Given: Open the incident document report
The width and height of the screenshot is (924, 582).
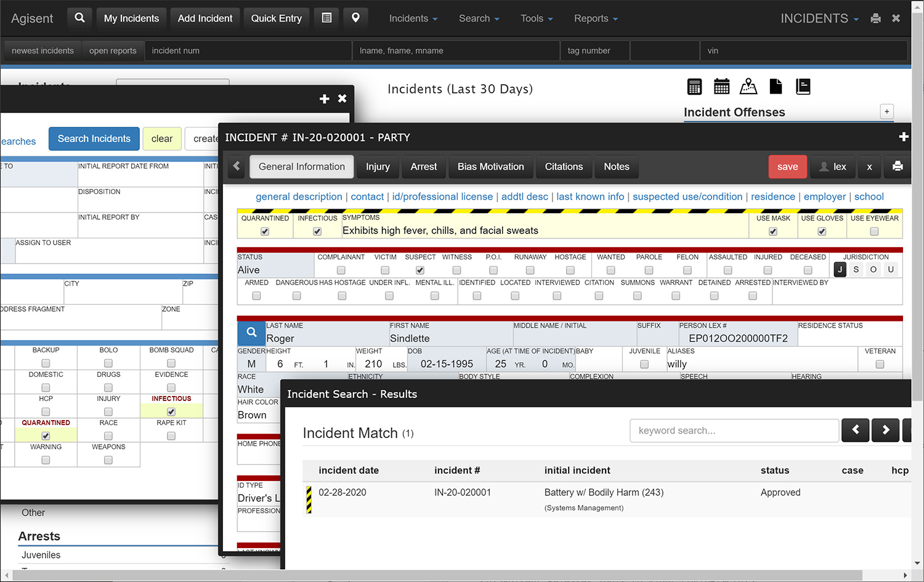Looking at the screenshot, I should 776,87.
